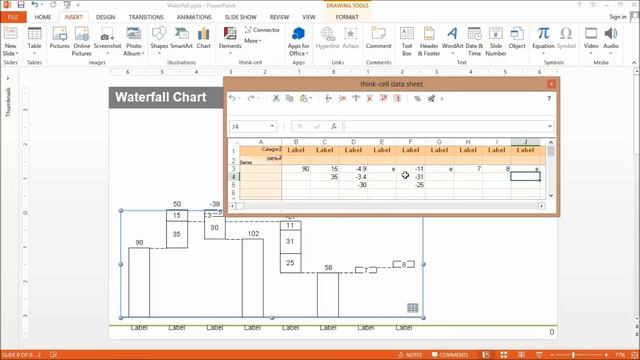This screenshot has width=640, height=360.
Task: Open the Name Box dropdown showing J4
Action: pyautogui.click(x=272, y=126)
